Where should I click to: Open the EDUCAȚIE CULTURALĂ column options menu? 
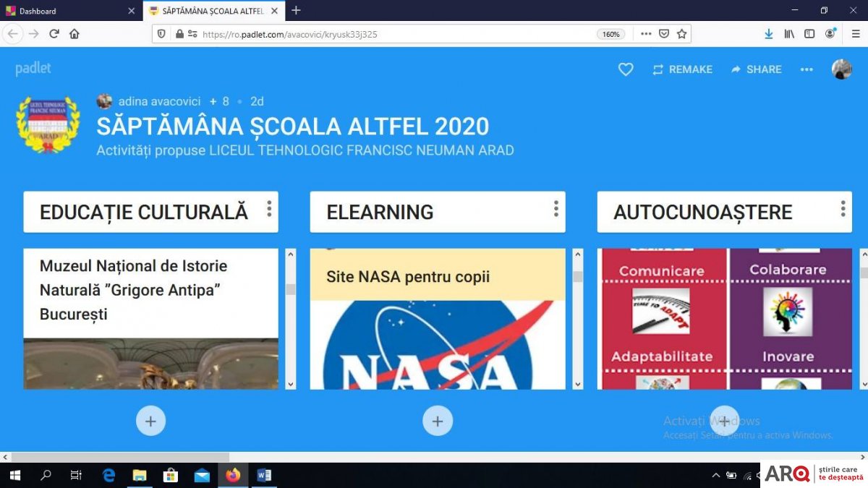269,209
